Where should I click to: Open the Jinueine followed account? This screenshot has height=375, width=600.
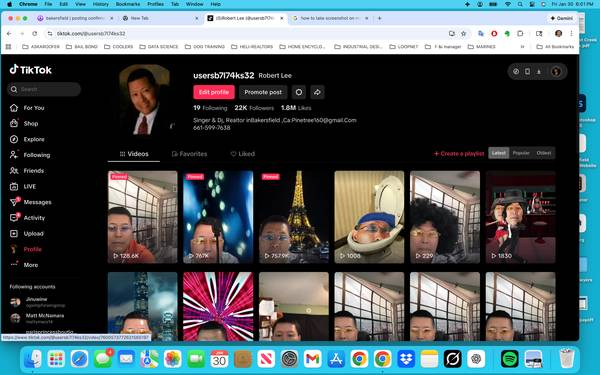(37, 302)
